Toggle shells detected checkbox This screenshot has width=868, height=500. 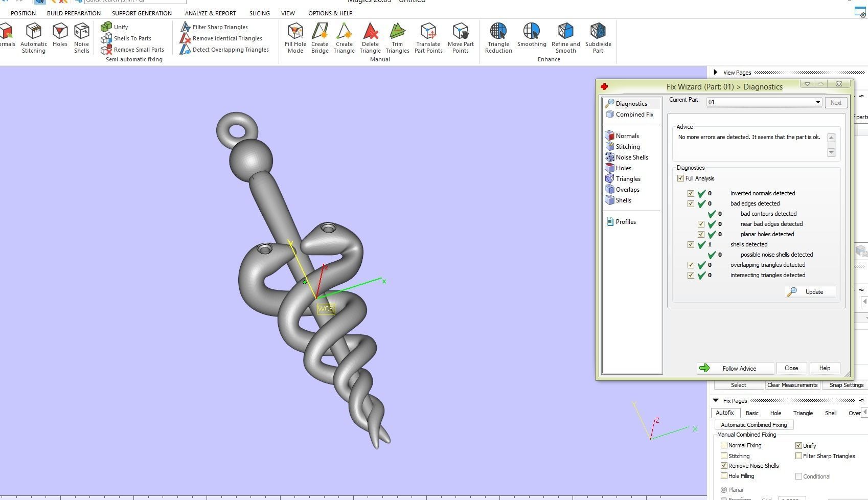coord(691,244)
